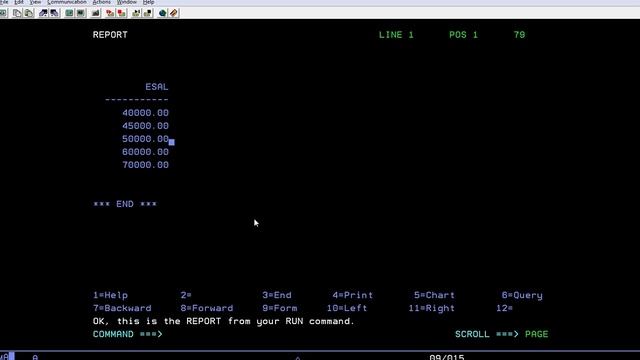Click the Copy toolbar icon

pos(17,13)
